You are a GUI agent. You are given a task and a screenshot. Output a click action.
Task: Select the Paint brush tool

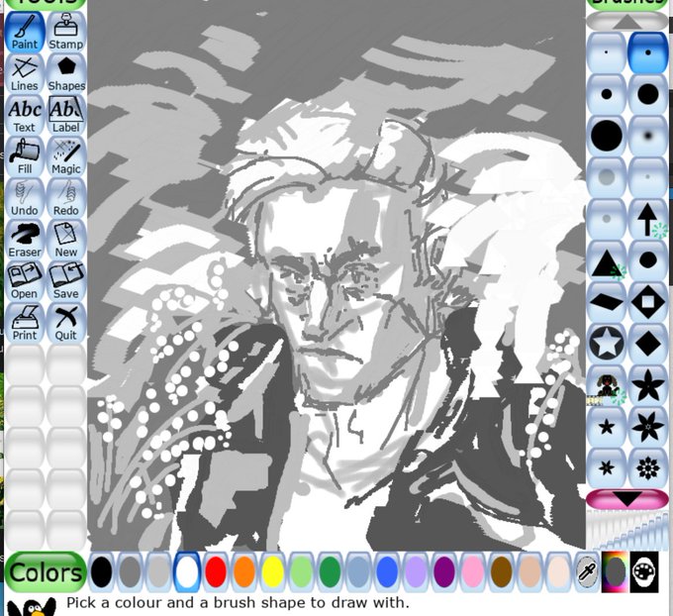point(25,33)
